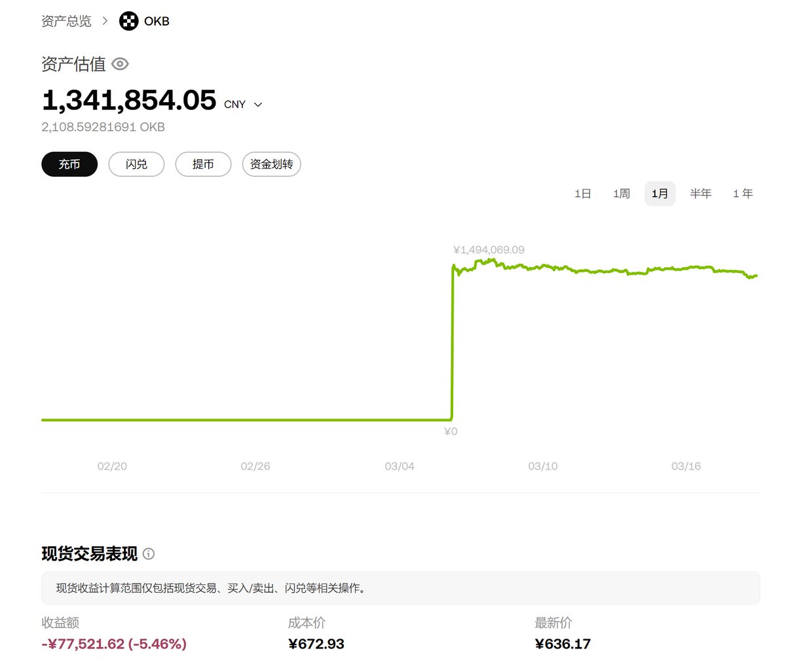Switch to the 1年 chart view

coord(743,193)
